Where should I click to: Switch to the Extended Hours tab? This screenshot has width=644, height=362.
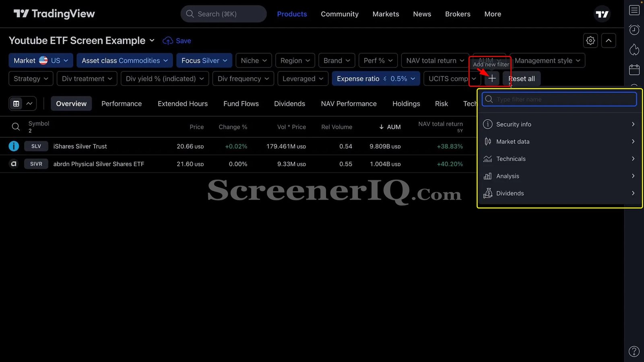click(x=183, y=103)
